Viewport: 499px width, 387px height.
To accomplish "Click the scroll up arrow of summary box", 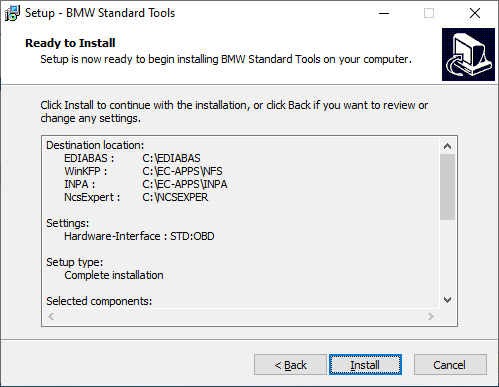I will point(447,146).
